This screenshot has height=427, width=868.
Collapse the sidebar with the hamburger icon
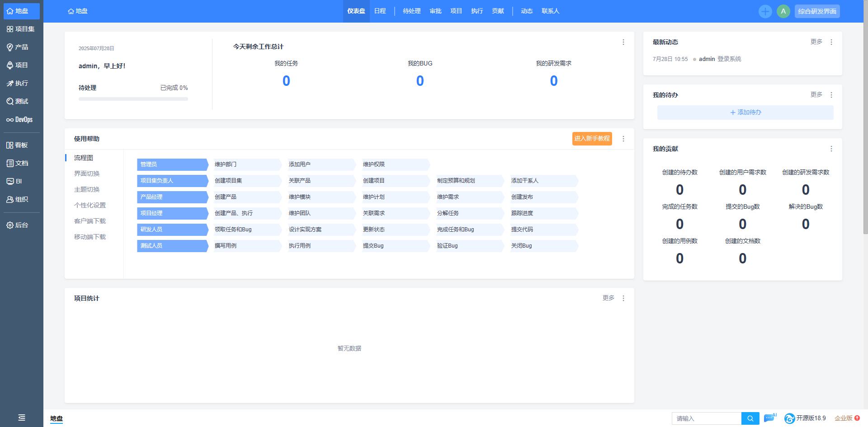tap(21, 418)
